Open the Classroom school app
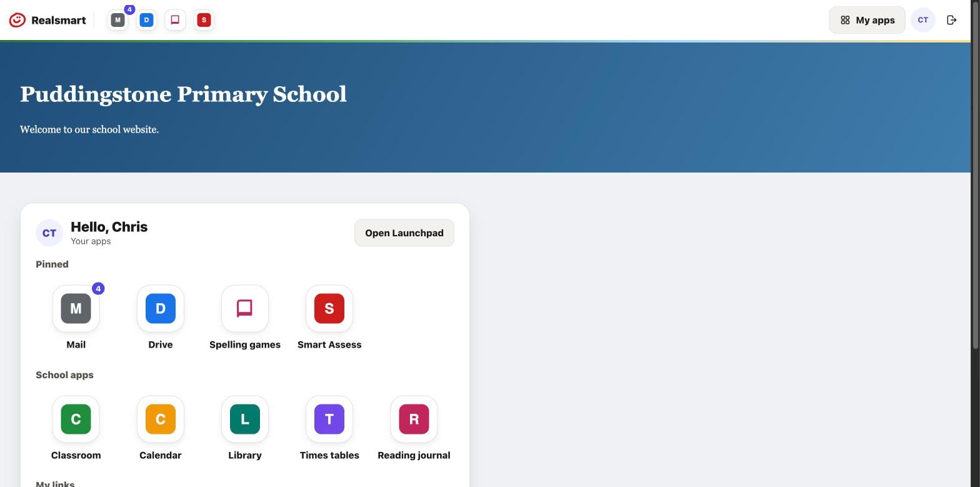The width and height of the screenshot is (980, 487). point(76,428)
